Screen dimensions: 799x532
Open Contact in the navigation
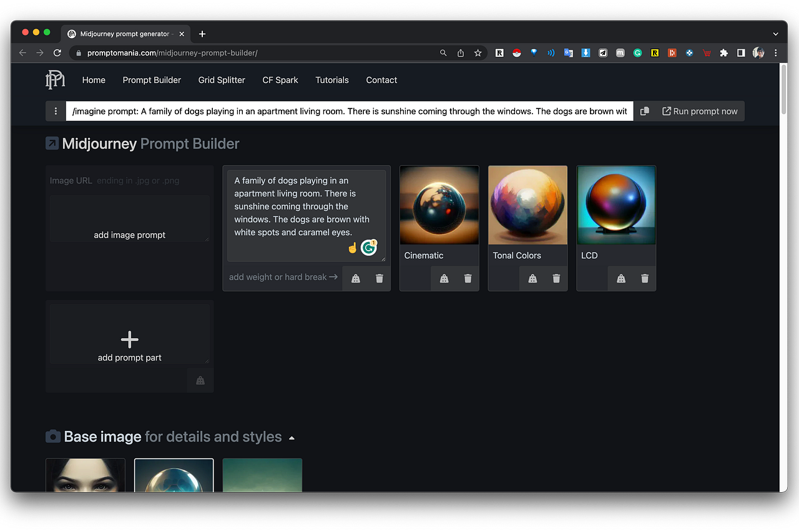[x=381, y=80]
